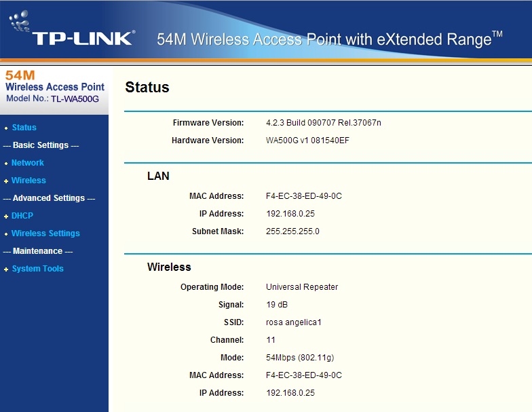Open the DHCP menu link
Screen dimensions: 532x412
(22, 216)
